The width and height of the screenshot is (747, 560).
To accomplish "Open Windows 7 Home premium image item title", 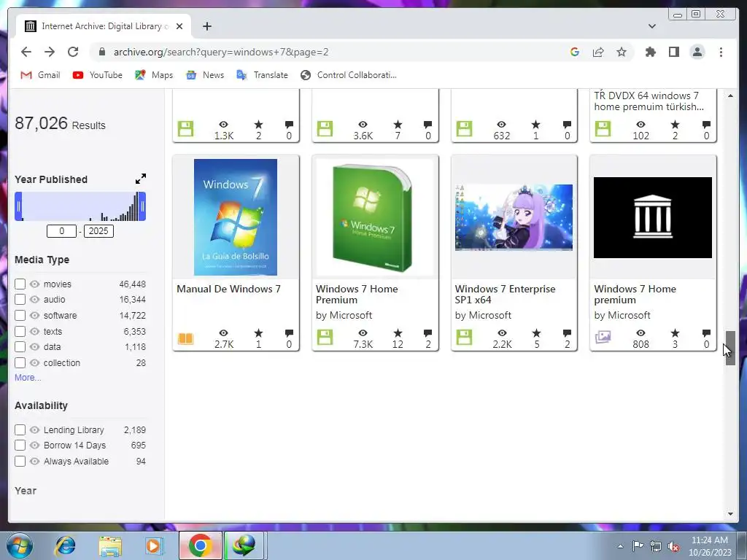I will click(635, 295).
